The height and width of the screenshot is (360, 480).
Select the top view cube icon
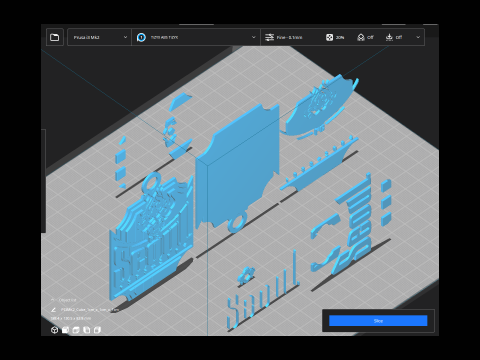click(x=76, y=330)
